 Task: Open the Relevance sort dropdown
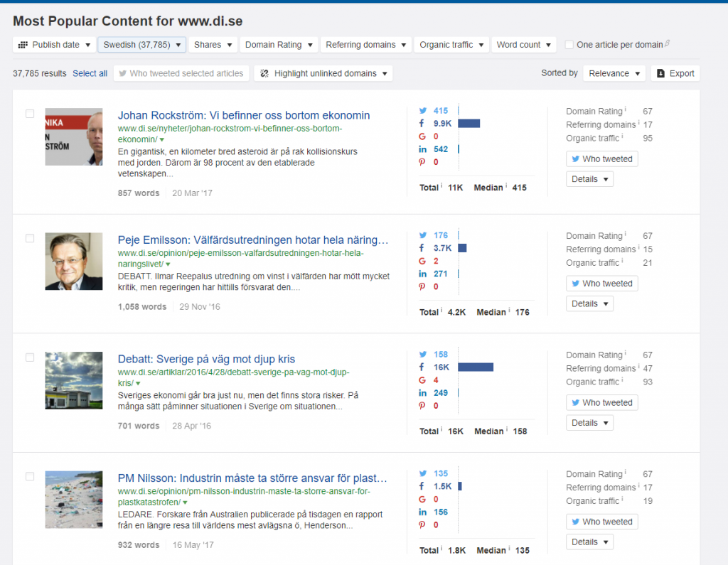pos(614,73)
